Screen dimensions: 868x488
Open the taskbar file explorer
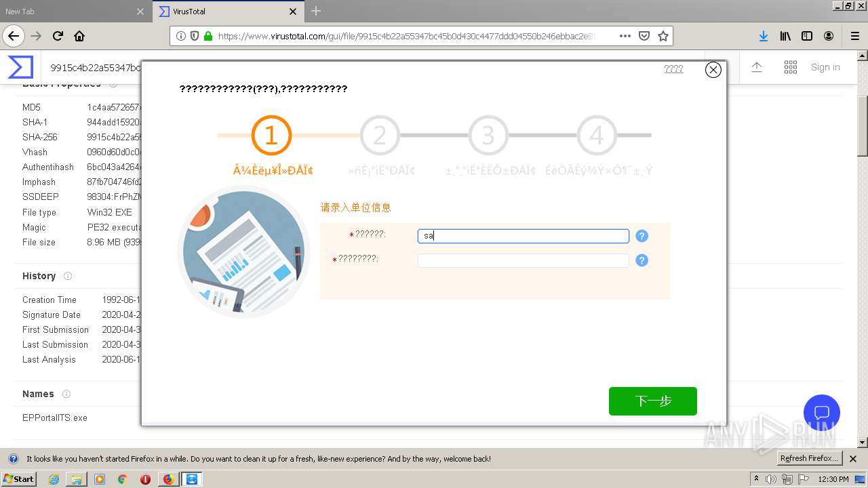[77, 479]
